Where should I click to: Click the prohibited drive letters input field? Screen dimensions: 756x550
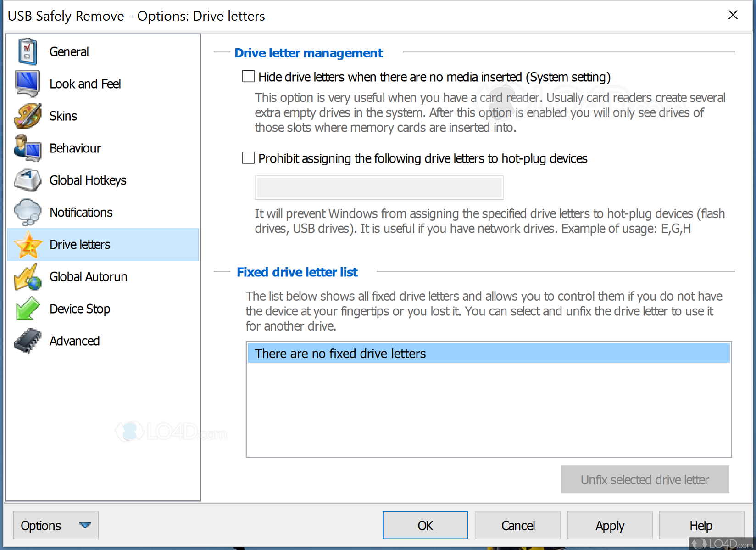click(x=379, y=187)
